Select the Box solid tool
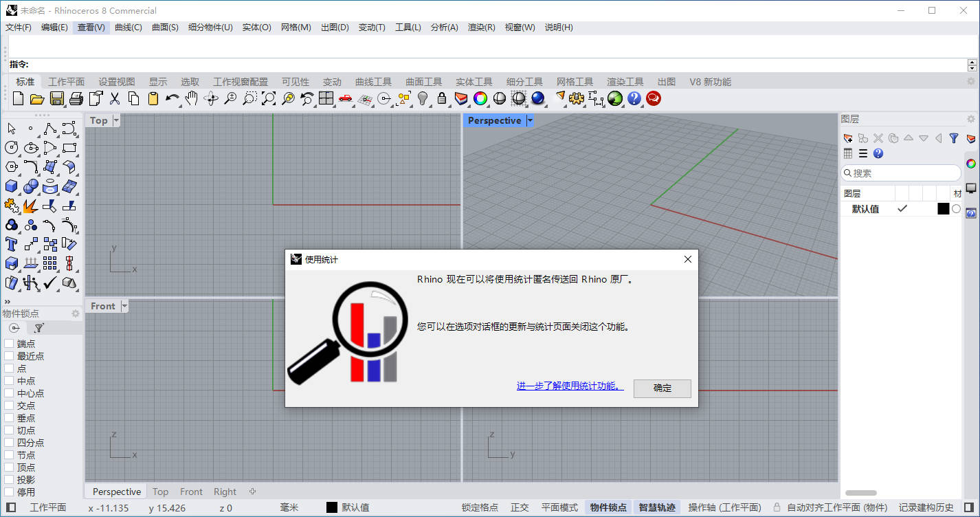 click(11, 186)
